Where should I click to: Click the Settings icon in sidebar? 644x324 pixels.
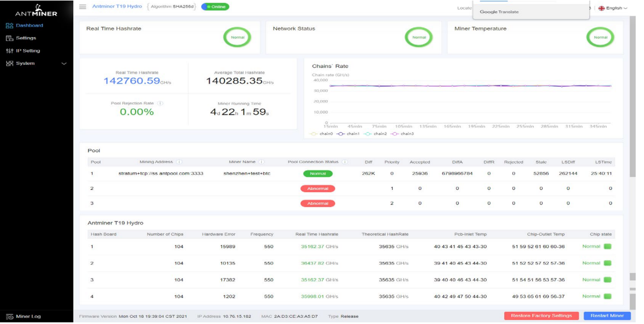tap(9, 38)
